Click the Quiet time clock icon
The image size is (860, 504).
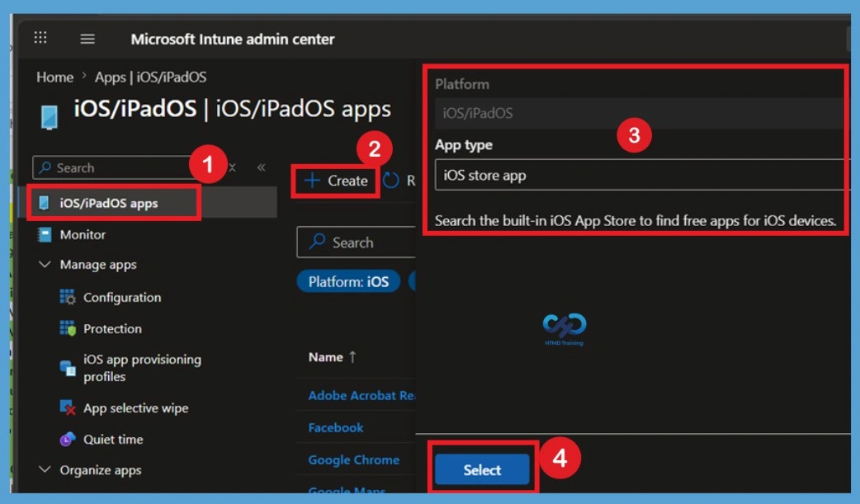(68, 439)
